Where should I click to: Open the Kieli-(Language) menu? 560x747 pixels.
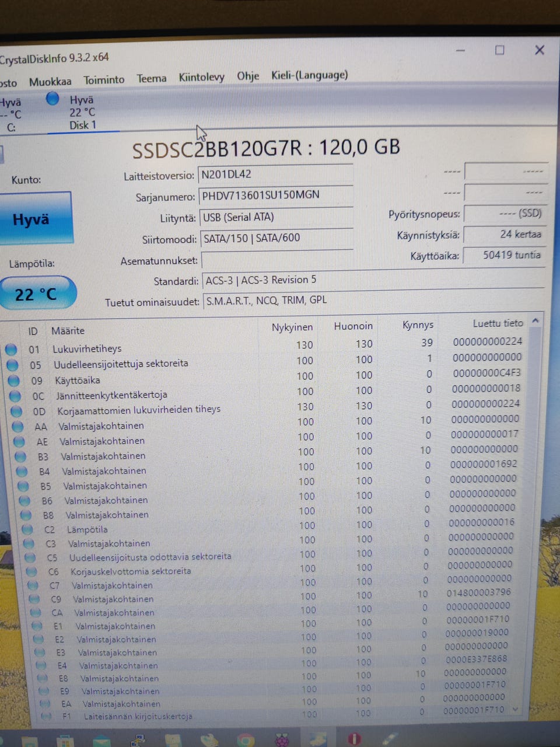tap(310, 75)
